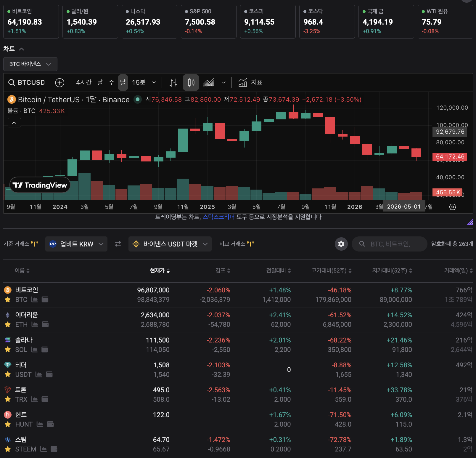
Task: Sort table by 전일대비 column
Action: (279, 270)
